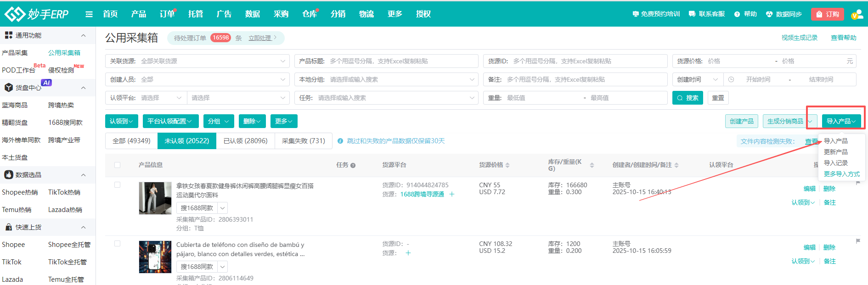Check the first product row checkbox

click(118, 185)
